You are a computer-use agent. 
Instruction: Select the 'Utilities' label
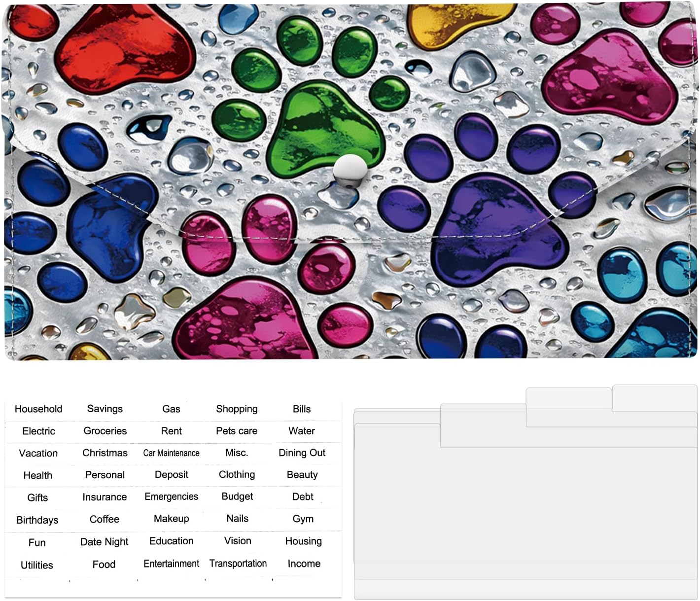37,565
